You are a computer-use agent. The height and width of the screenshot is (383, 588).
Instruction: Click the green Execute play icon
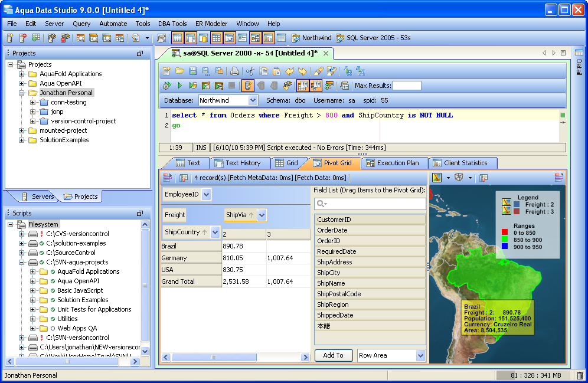[179, 86]
